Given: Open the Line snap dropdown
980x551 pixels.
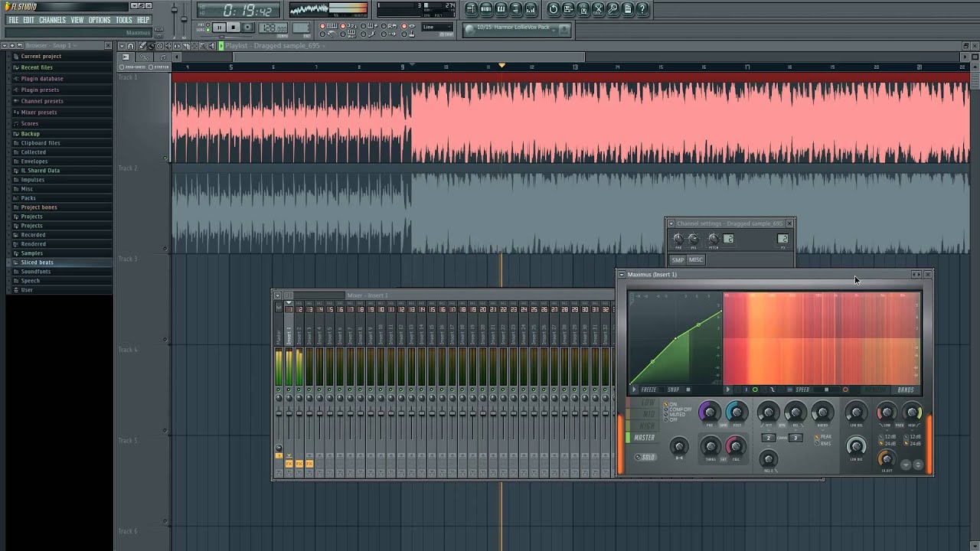Looking at the screenshot, I should pos(437,27).
